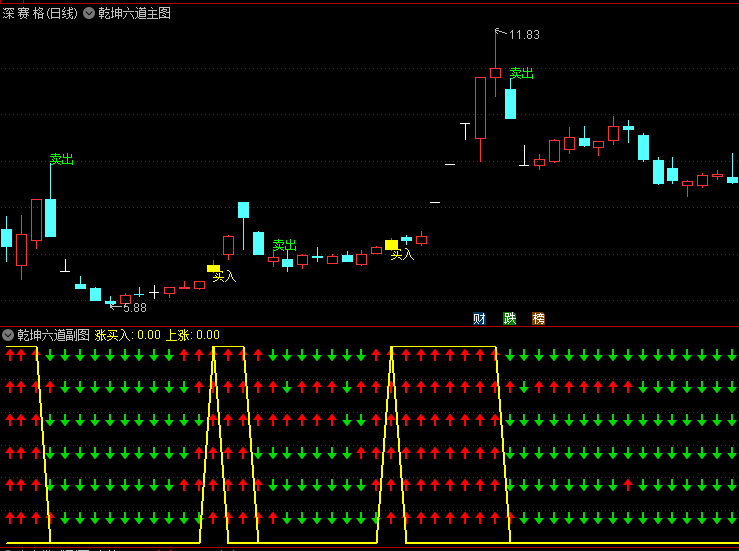
Task: Click the 乾坤六道主图 indicator name
Action: coord(134,13)
